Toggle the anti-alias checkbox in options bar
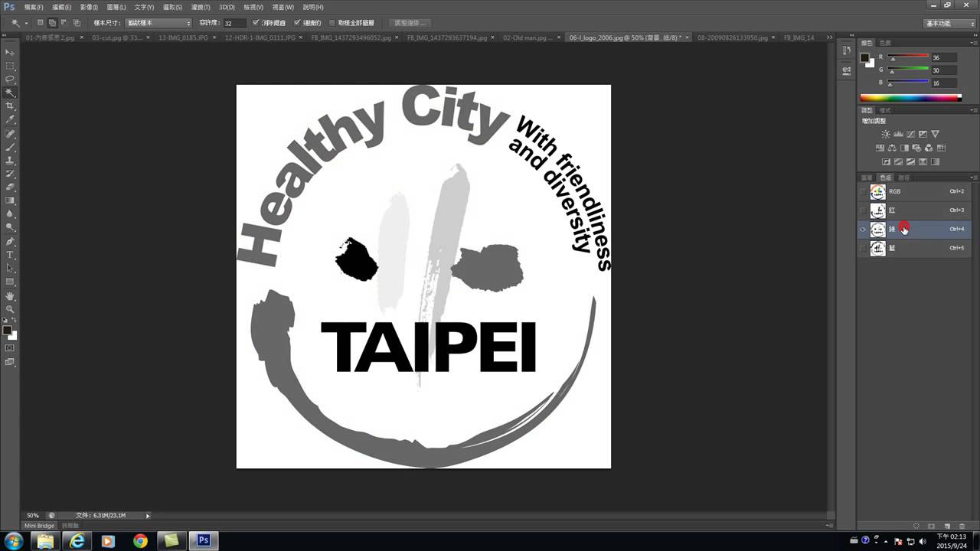 (x=256, y=23)
